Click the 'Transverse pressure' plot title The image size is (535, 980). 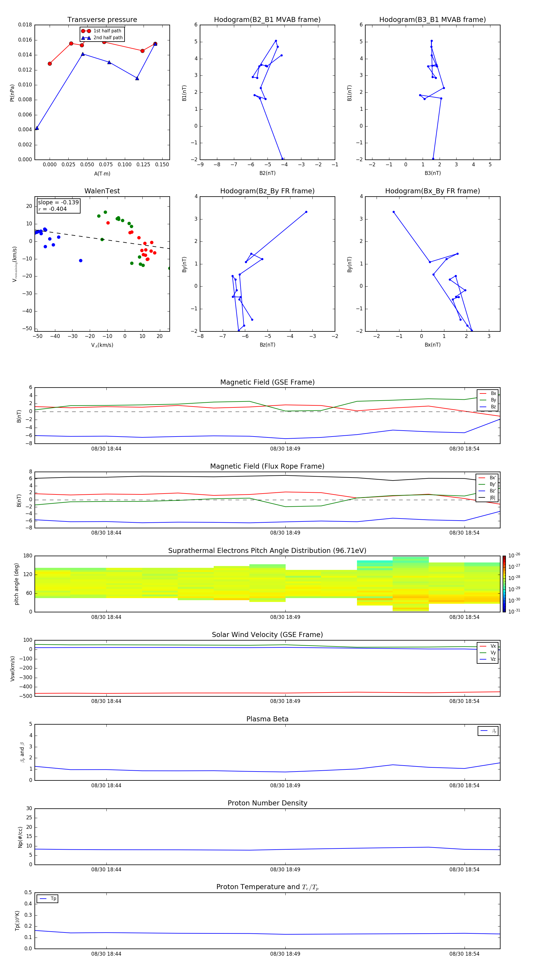click(102, 20)
